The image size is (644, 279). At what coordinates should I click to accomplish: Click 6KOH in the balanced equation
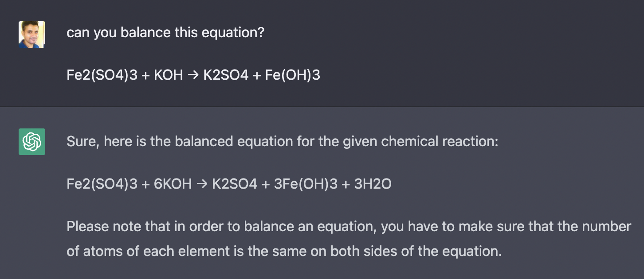click(173, 184)
